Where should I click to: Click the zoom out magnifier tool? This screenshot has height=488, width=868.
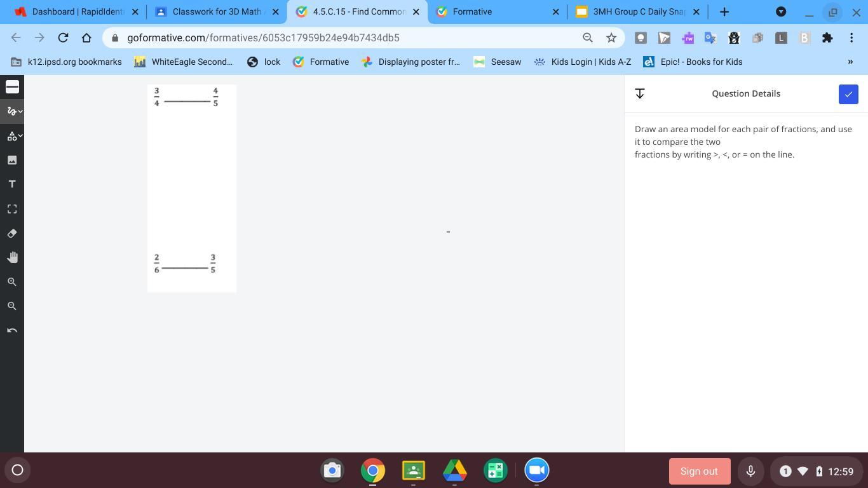(x=12, y=306)
